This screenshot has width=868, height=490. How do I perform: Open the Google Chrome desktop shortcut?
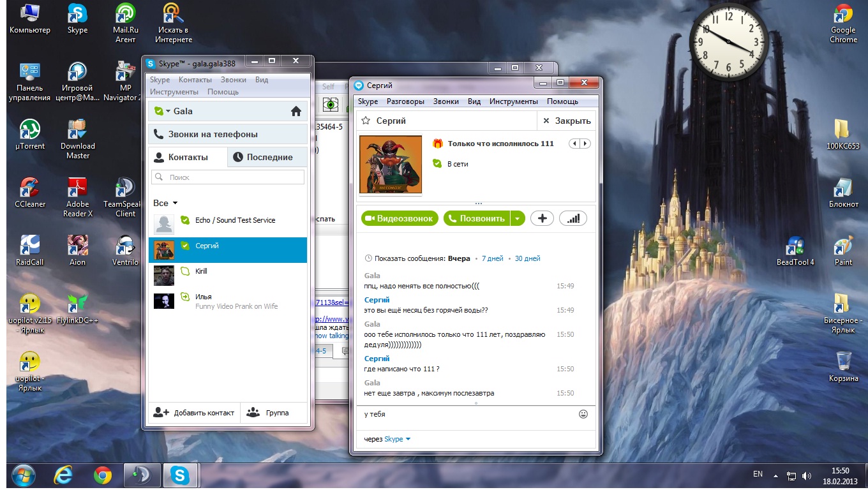coord(843,24)
